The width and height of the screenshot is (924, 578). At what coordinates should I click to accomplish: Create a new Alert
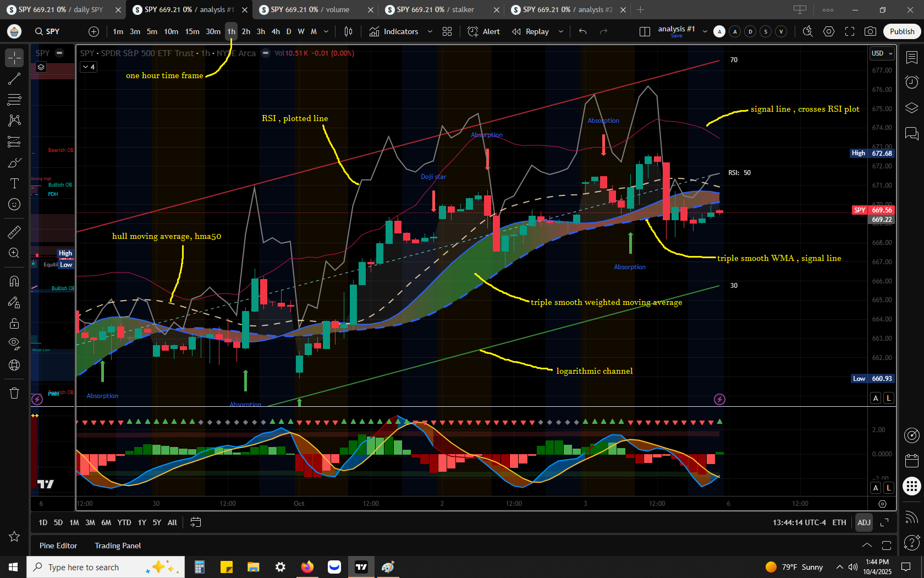(483, 31)
